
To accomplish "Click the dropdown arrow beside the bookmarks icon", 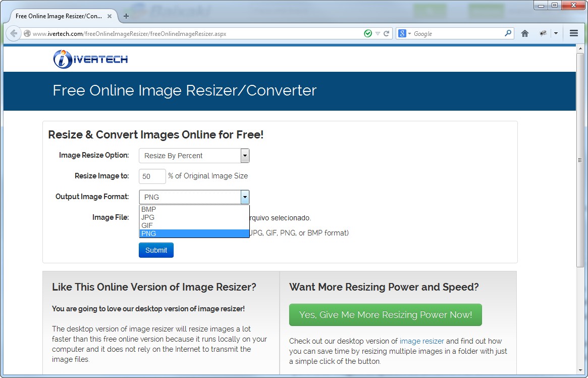I will coord(556,33).
